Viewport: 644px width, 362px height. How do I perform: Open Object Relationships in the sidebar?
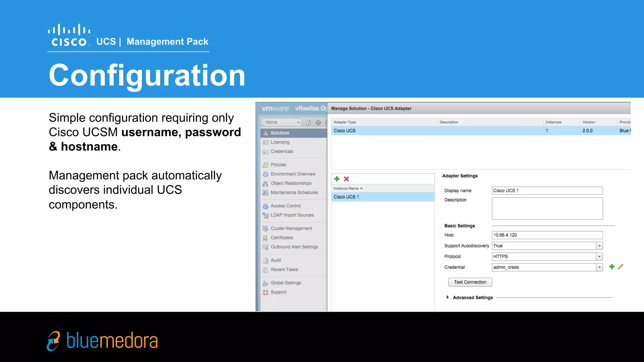(291, 183)
